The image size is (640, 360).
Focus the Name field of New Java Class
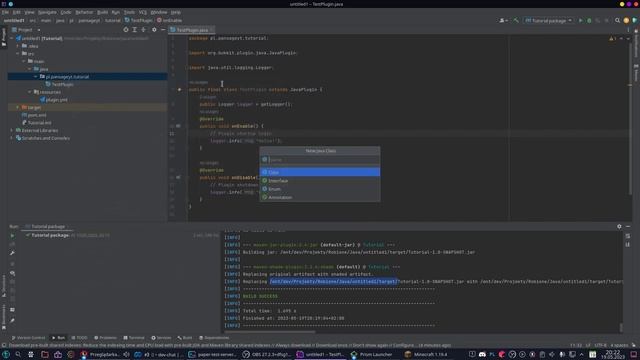320,160
